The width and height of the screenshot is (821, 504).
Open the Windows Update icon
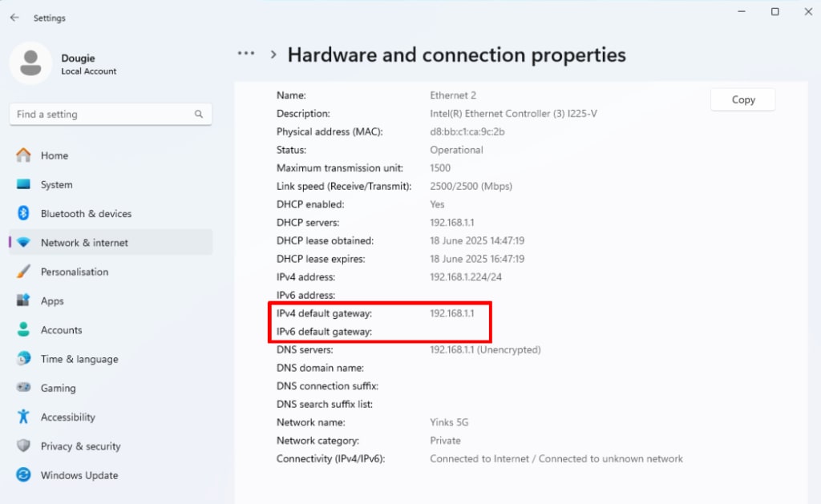click(x=23, y=475)
